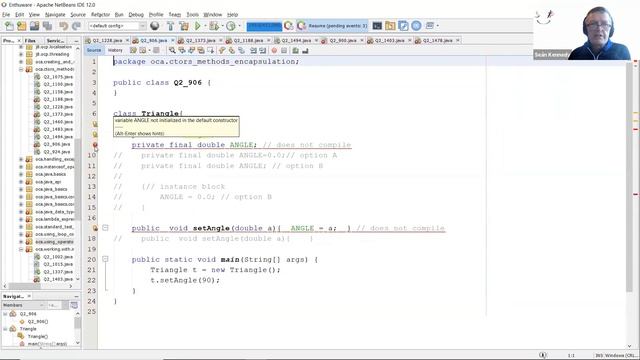Screen dimensions: 640x360
Task: Click the Redo arrow in main toolbar
Action: click(x=76, y=26)
